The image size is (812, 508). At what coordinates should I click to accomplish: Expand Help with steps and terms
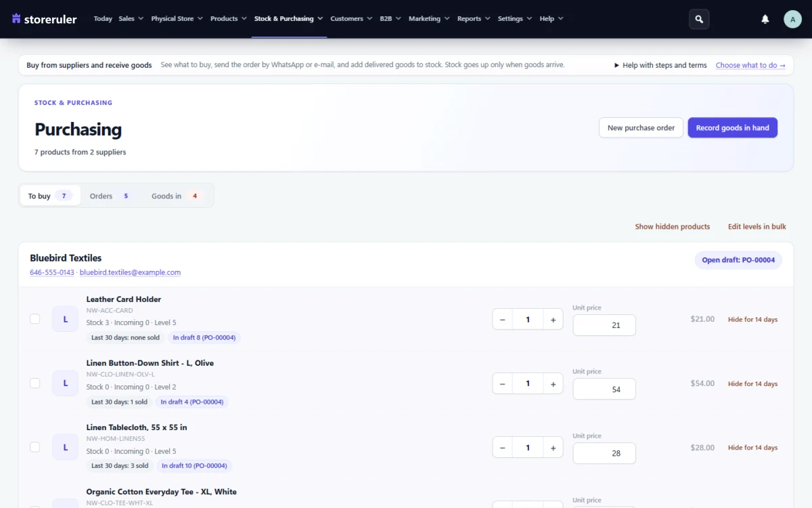tap(660, 65)
